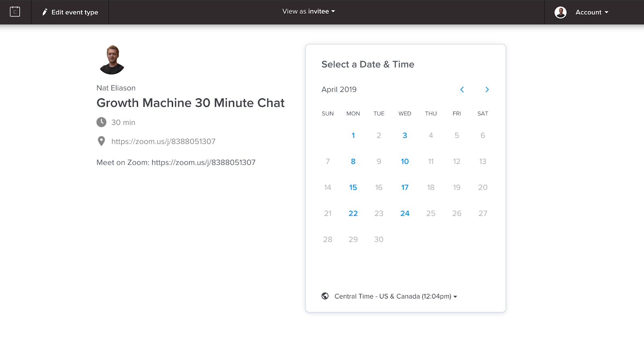Viewport: 644px width, 342px height.
Task: Click unavailable date 2
Action: (x=379, y=135)
